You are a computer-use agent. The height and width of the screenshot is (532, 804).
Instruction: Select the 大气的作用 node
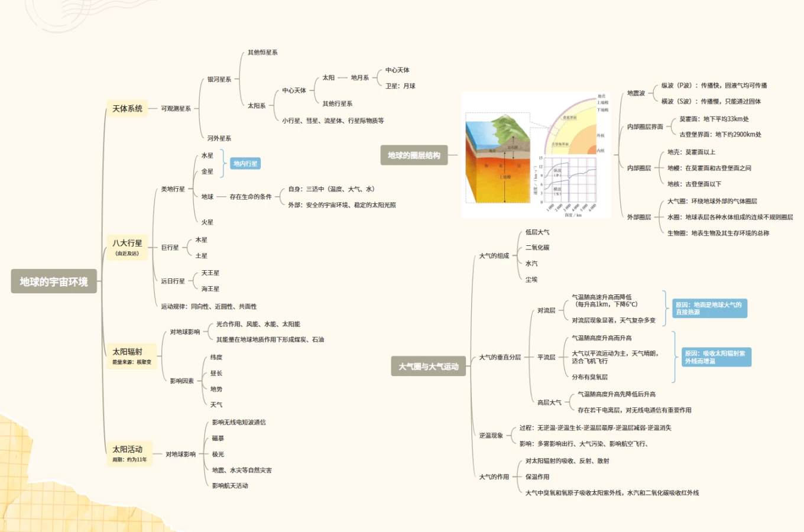(x=494, y=477)
